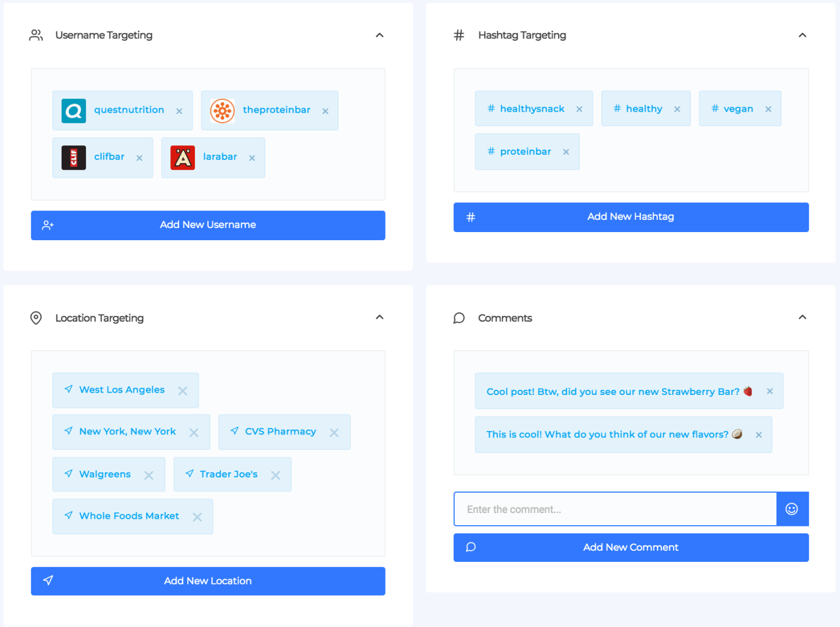The width and height of the screenshot is (840, 627).
Task: Remove the larabar username tag
Action: 252,158
